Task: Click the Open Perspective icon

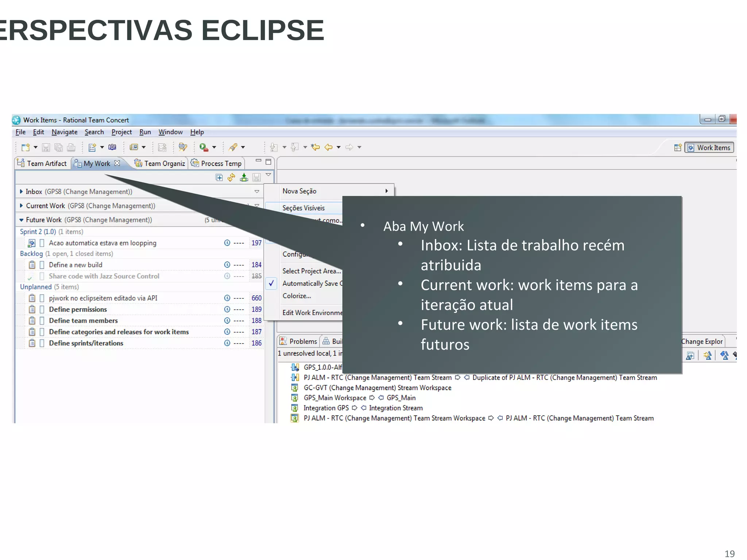Action: pyautogui.click(x=678, y=148)
